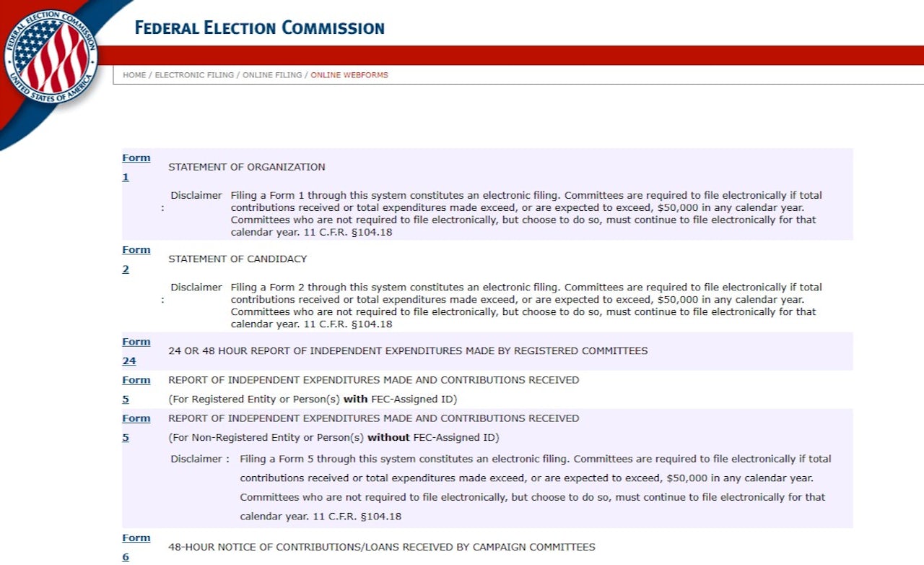The width and height of the screenshot is (924, 565).
Task: Go to HOME in the breadcrumb
Action: click(x=134, y=75)
